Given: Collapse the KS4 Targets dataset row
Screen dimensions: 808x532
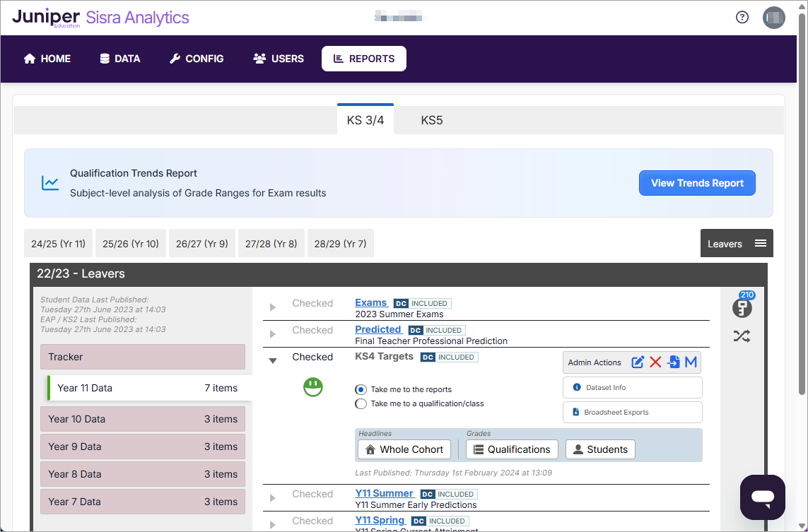Looking at the screenshot, I should point(273,360).
